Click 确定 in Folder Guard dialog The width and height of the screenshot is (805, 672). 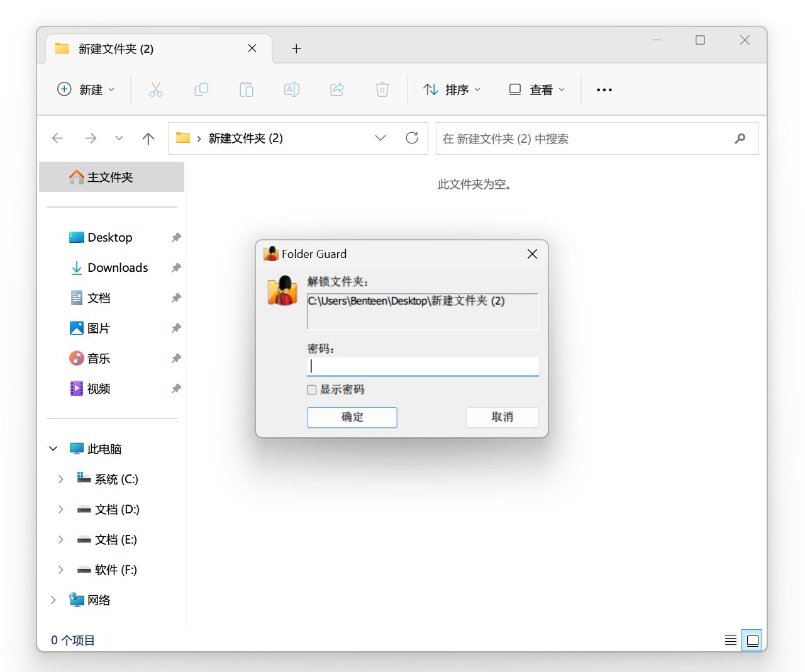pyautogui.click(x=352, y=417)
